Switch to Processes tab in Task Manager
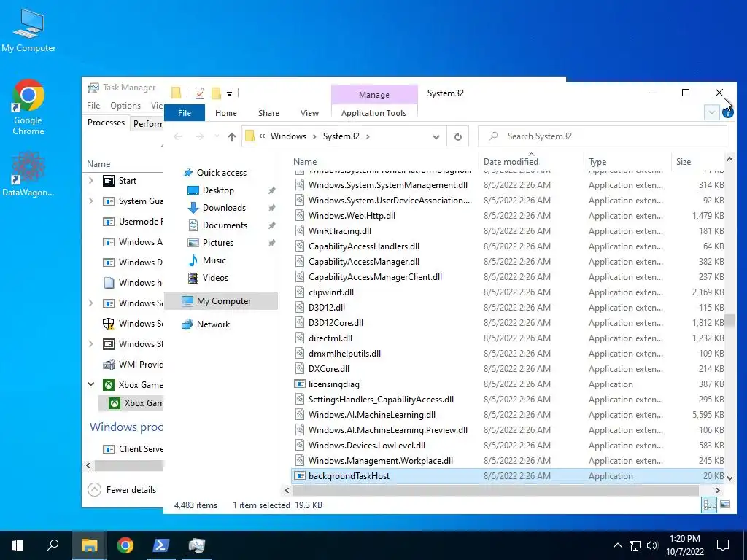This screenshot has height=560, width=747. (107, 122)
